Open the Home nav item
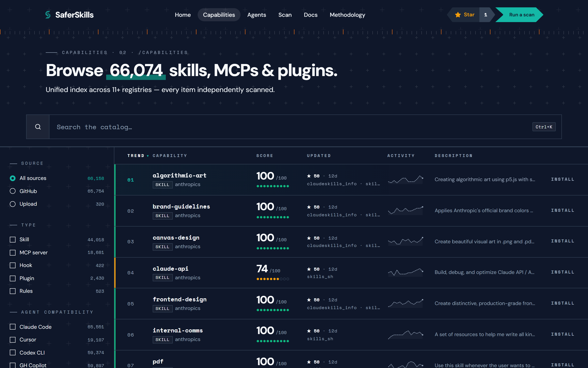The height and width of the screenshot is (368, 588). point(183,15)
